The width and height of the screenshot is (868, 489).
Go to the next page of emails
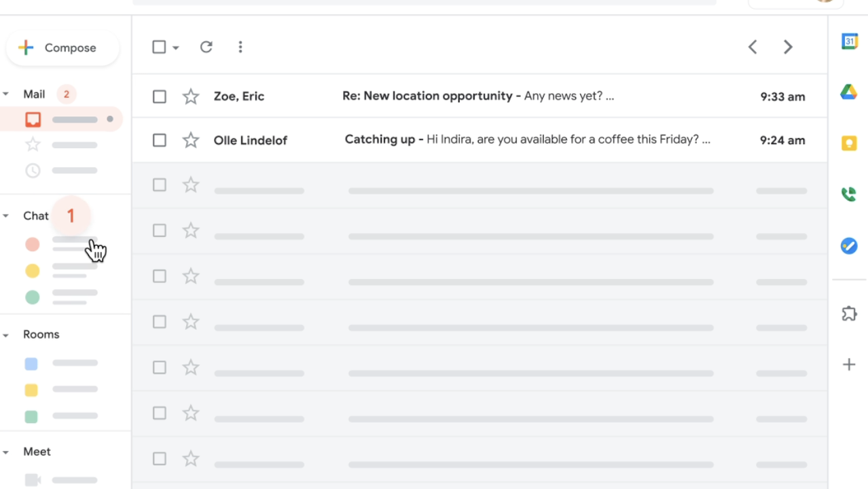[788, 47]
